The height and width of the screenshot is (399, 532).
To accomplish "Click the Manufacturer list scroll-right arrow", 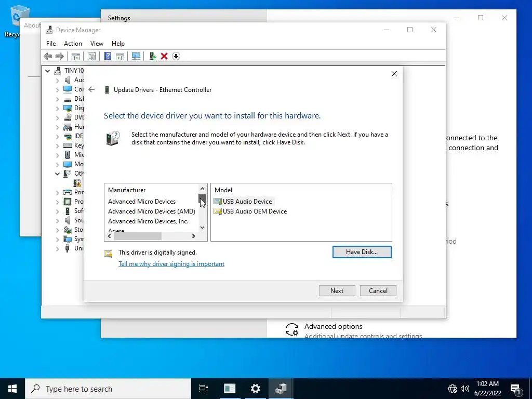I will 194,236.
